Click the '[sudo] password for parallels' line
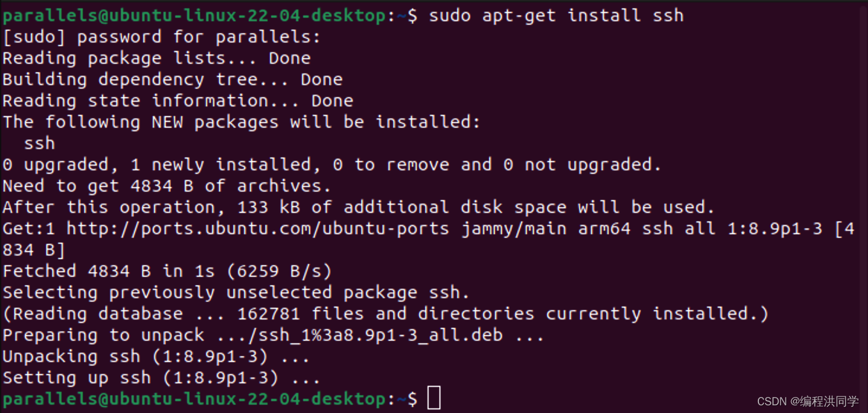 pyautogui.click(x=161, y=37)
